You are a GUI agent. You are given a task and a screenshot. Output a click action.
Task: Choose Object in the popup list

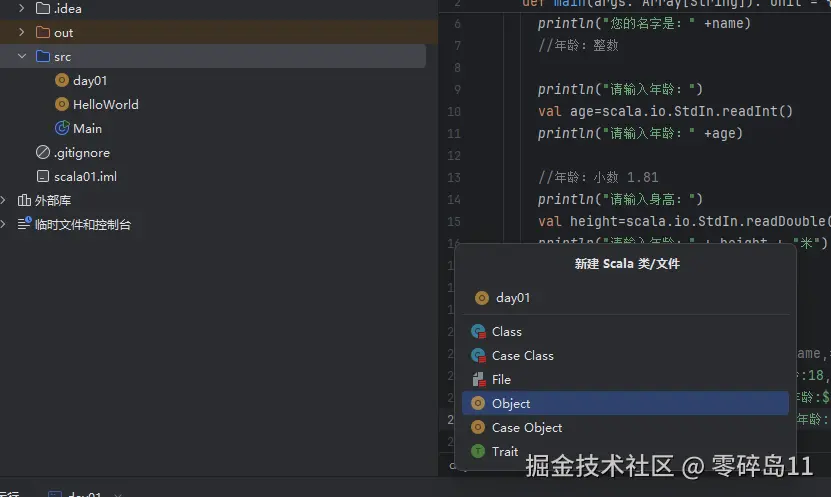pos(625,403)
